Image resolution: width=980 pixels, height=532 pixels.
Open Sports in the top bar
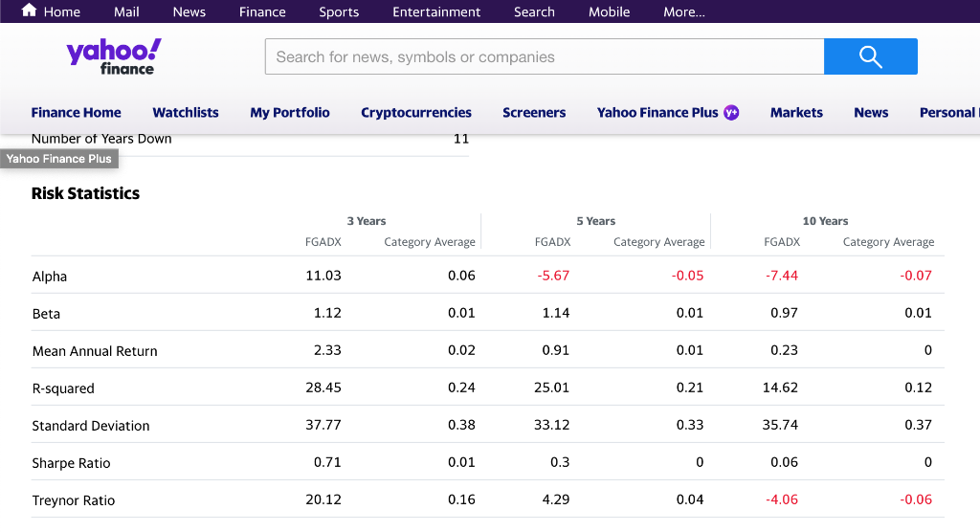[339, 11]
